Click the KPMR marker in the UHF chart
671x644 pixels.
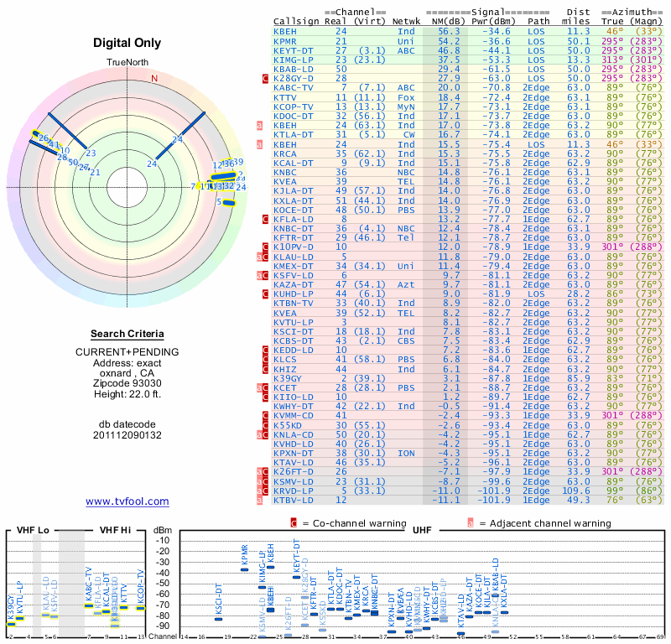244,569
